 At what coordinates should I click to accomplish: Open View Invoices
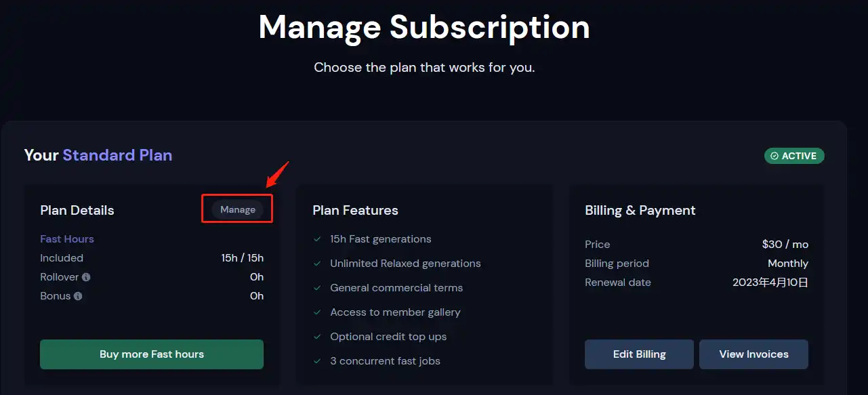[x=753, y=354]
